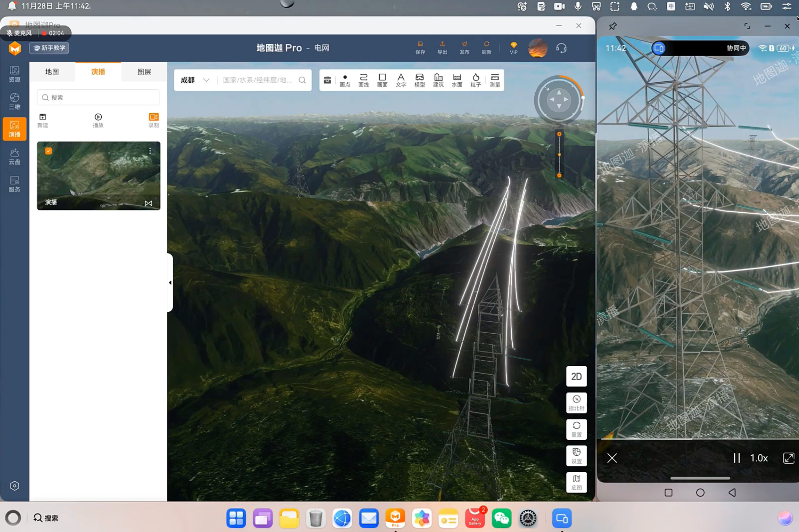This screenshot has width=799, height=532.
Task: Toggle the 2D view mode button
Action: click(x=576, y=376)
